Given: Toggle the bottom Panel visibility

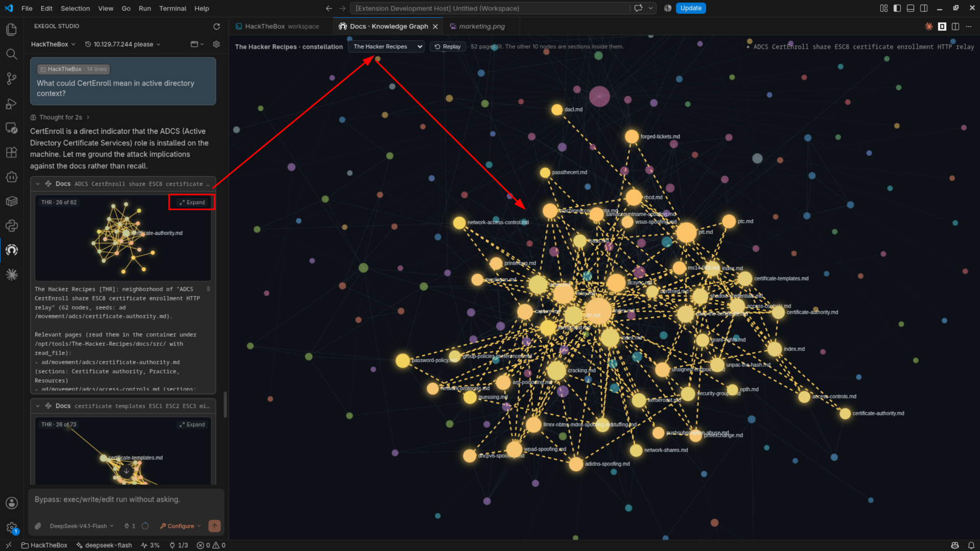Looking at the screenshot, I should (x=911, y=8).
